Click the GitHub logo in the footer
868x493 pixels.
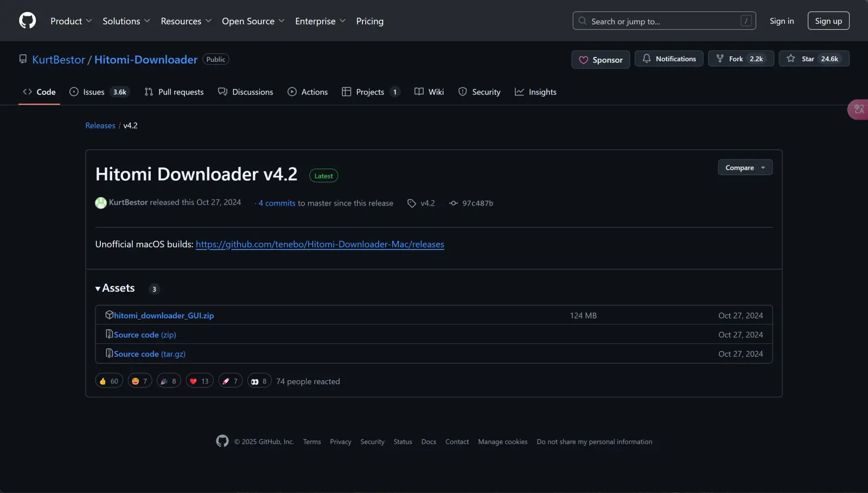tap(222, 441)
